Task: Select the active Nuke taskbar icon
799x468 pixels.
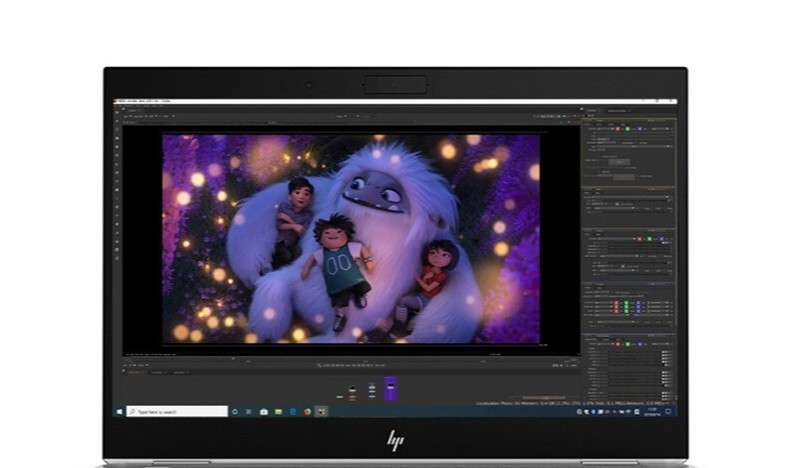Action: click(x=322, y=411)
